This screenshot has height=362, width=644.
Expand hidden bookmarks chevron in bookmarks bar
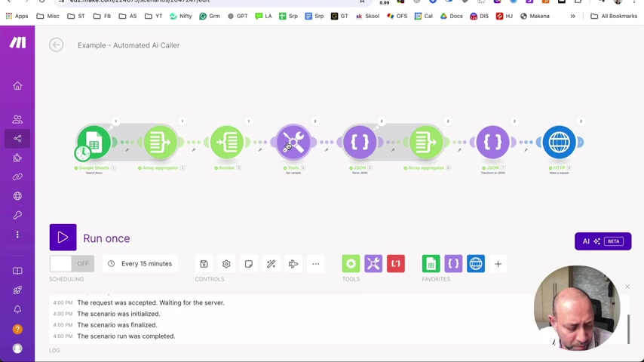click(572, 16)
